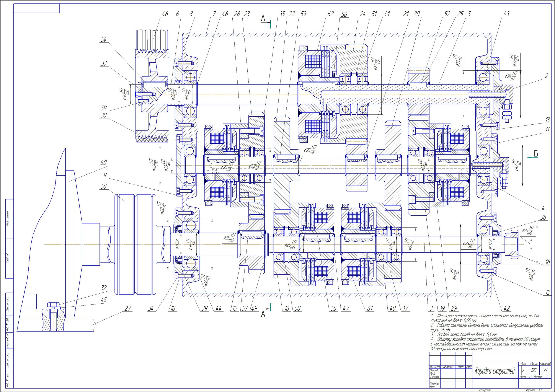Select part callout number 59

103,108
